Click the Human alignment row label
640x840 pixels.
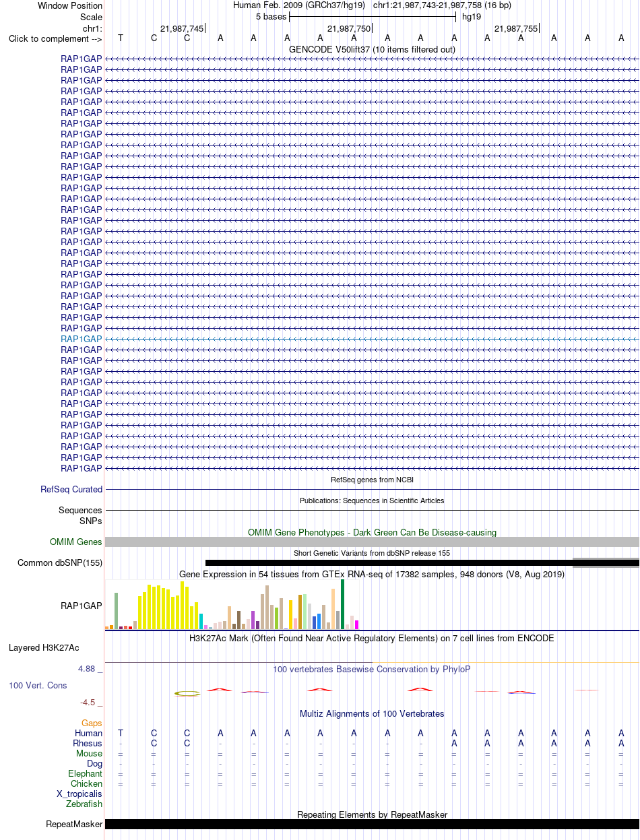point(89,733)
